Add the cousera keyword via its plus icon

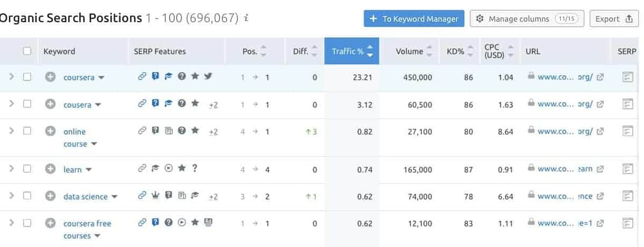(50, 104)
